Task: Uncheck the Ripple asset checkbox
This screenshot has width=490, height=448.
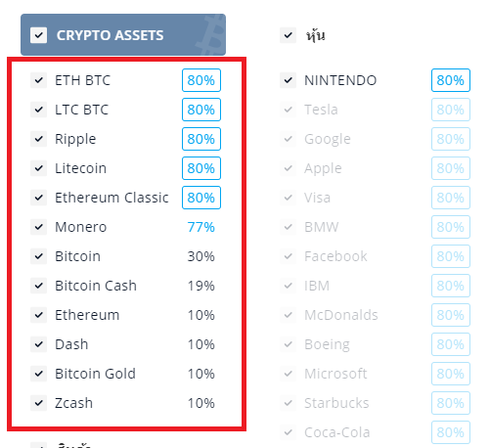Action: click(38, 139)
